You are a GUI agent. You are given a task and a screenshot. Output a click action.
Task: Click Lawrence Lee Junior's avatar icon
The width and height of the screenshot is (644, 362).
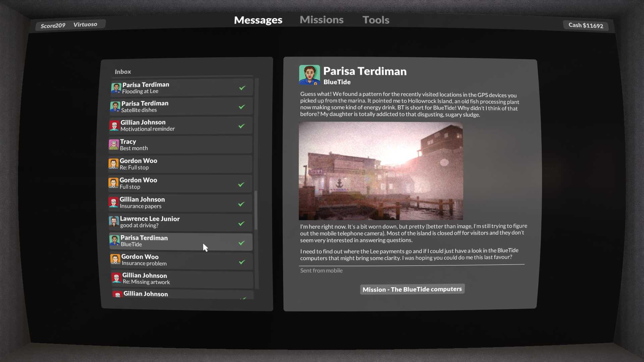(114, 222)
